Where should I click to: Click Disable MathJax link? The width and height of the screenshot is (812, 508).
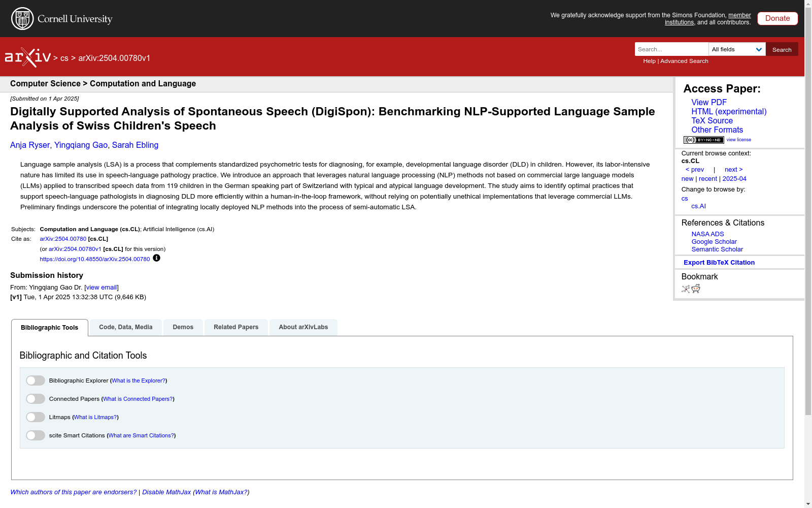[x=166, y=492]
